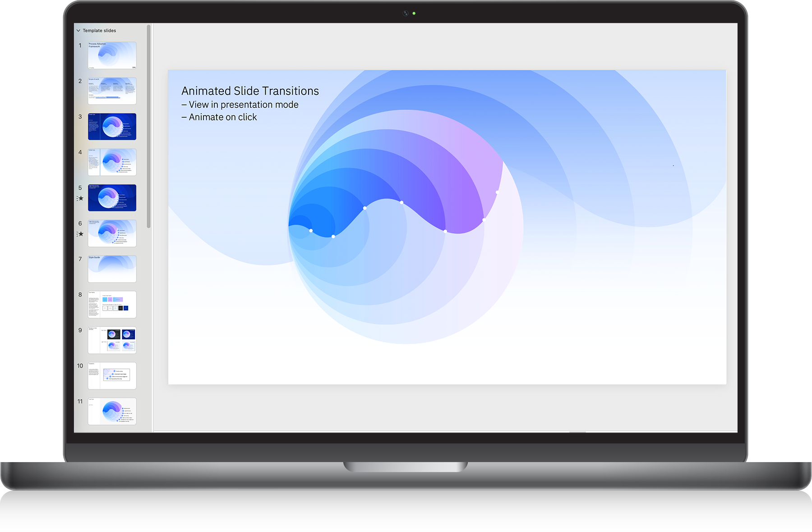Click the slide panel vertical scrollbar
Image resolution: width=812 pixels, height=532 pixels.
(148, 126)
